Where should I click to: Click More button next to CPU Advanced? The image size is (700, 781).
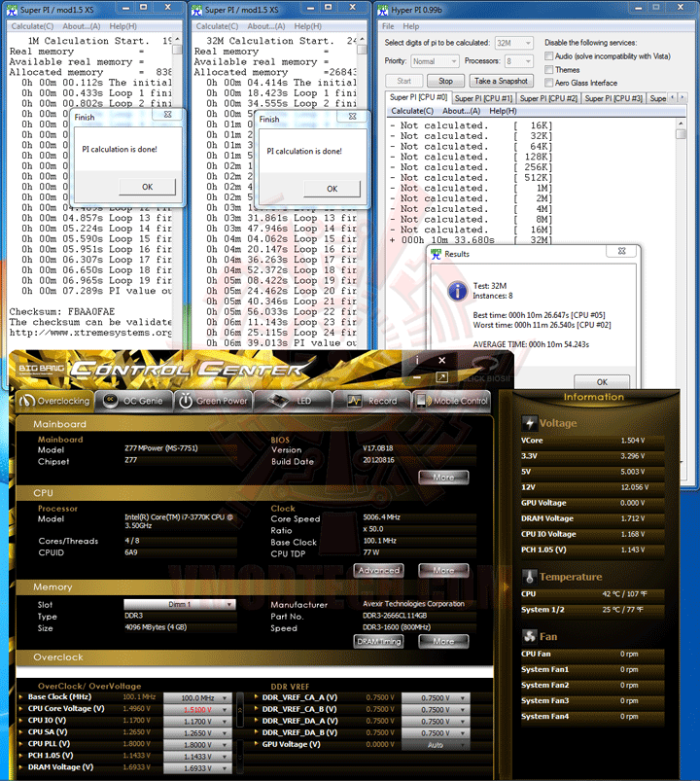(443, 570)
